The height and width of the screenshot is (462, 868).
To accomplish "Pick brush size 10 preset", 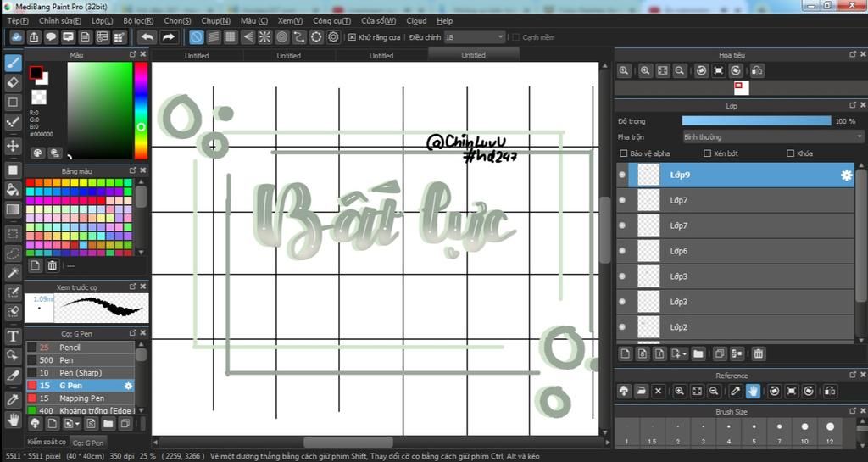I will [804, 432].
